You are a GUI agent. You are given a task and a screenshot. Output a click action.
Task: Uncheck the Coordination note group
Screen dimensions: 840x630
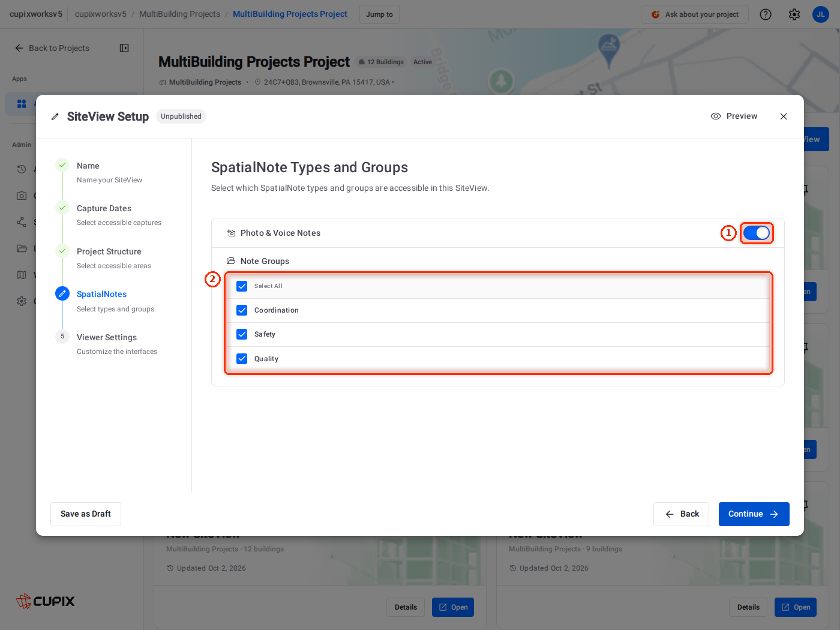click(x=242, y=310)
